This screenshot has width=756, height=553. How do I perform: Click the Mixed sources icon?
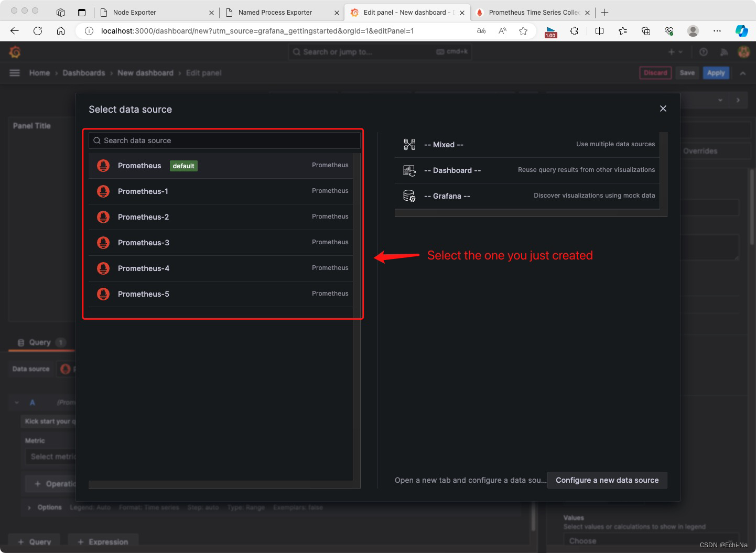coord(409,145)
